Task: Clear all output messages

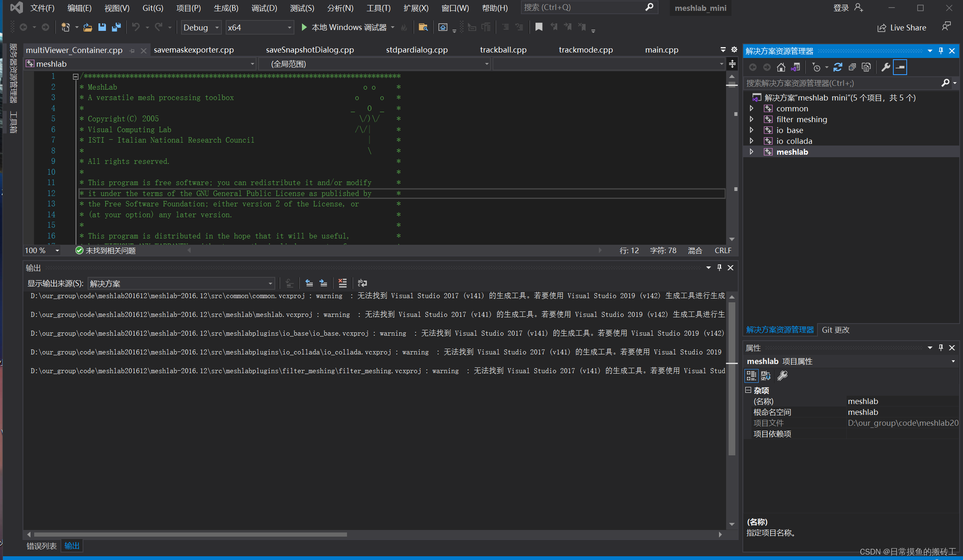Action: point(342,283)
